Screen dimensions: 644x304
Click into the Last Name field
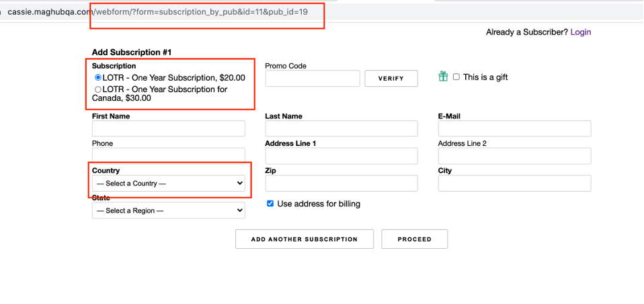pyautogui.click(x=341, y=128)
